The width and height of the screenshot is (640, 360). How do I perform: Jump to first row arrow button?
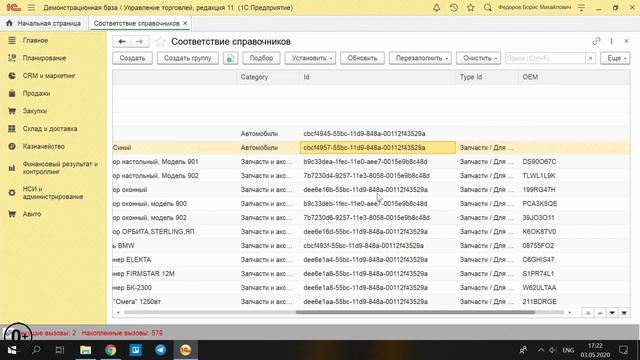point(588,313)
